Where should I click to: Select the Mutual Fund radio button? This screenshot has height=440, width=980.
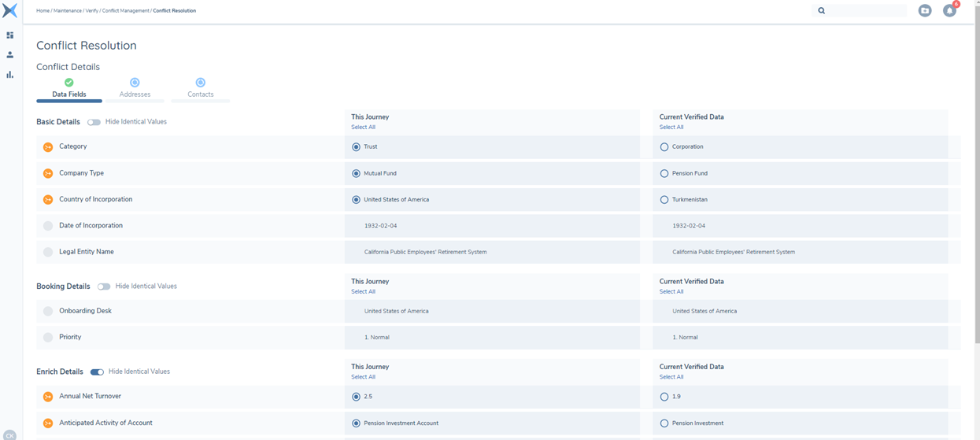pos(356,173)
